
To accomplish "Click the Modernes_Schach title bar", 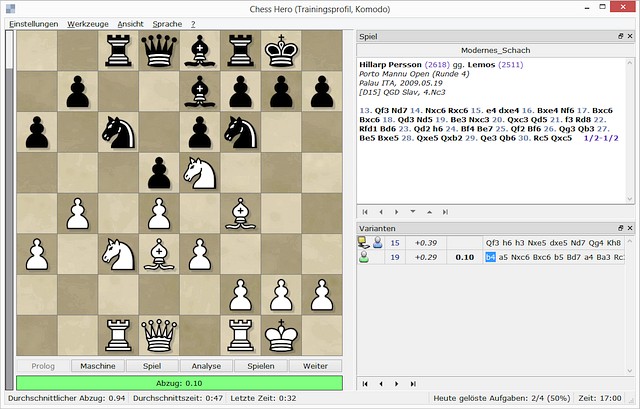I will pos(496,50).
